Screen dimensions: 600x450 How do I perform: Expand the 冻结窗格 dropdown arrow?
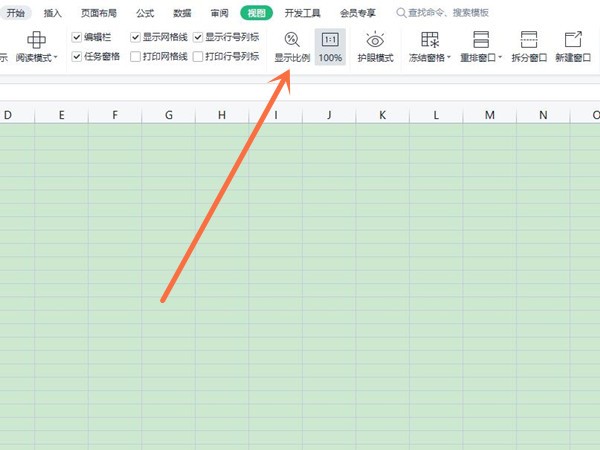point(449,58)
